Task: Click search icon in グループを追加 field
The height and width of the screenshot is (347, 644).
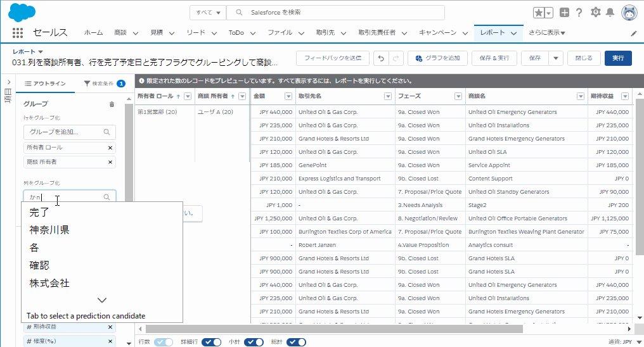Action: pyautogui.click(x=106, y=132)
